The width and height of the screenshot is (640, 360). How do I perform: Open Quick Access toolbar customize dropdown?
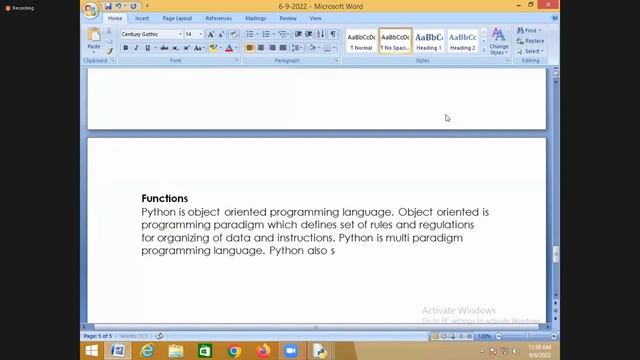[147, 6]
